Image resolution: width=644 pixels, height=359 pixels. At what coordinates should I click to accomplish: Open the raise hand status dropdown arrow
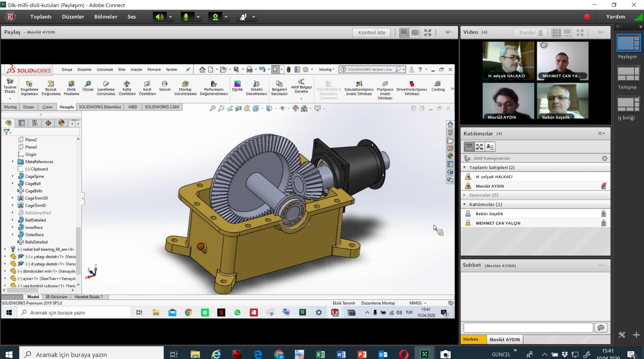(x=254, y=17)
